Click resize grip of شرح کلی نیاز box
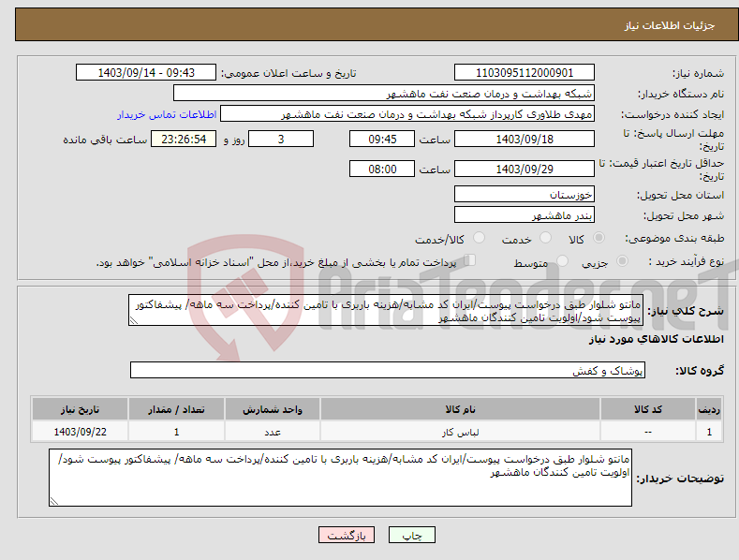Viewport: 739px width, 560px height. tap(134, 321)
